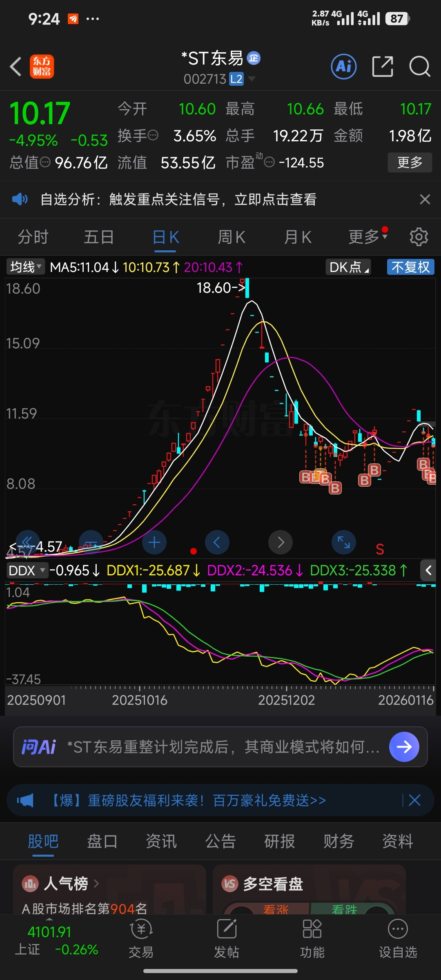Open the 东方财富 orange logo icon
The image size is (441, 980).
(42, 66)
